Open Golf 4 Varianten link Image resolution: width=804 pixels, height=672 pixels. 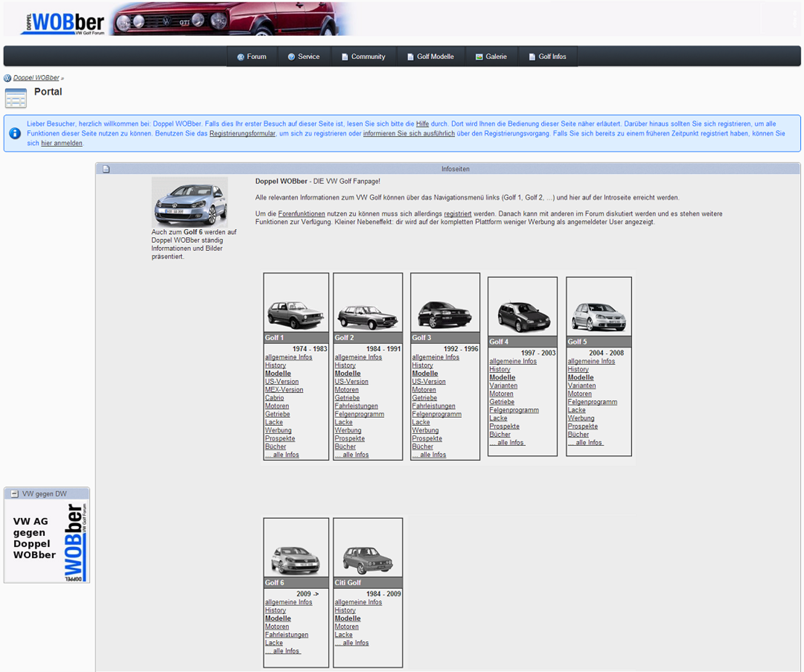pos(504,386)
